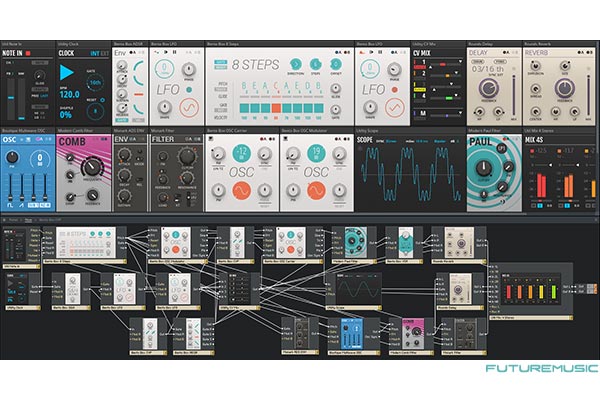The width and height of the screenshot is (600, 400).
Task: Toggle the teal indicator dot on first LFO
Action: 189,90
